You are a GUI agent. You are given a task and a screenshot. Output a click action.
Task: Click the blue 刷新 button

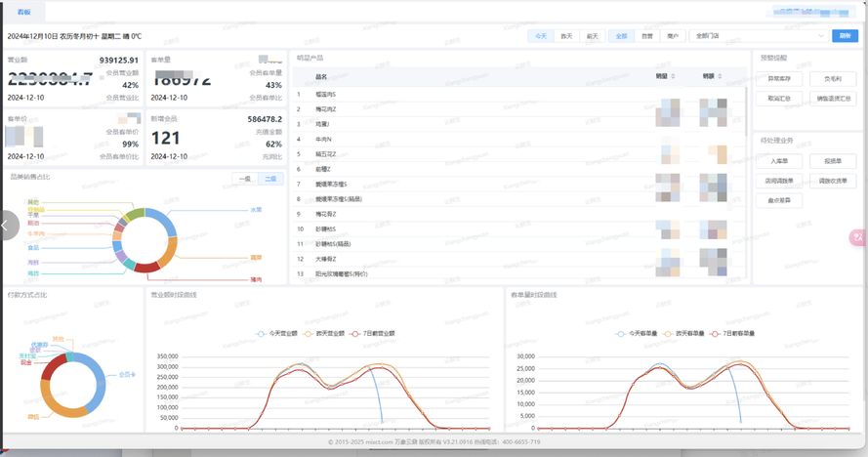point(845,36)
